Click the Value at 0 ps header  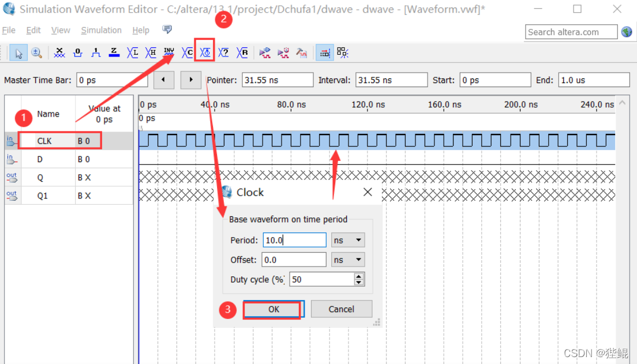[x=104, y=114]
